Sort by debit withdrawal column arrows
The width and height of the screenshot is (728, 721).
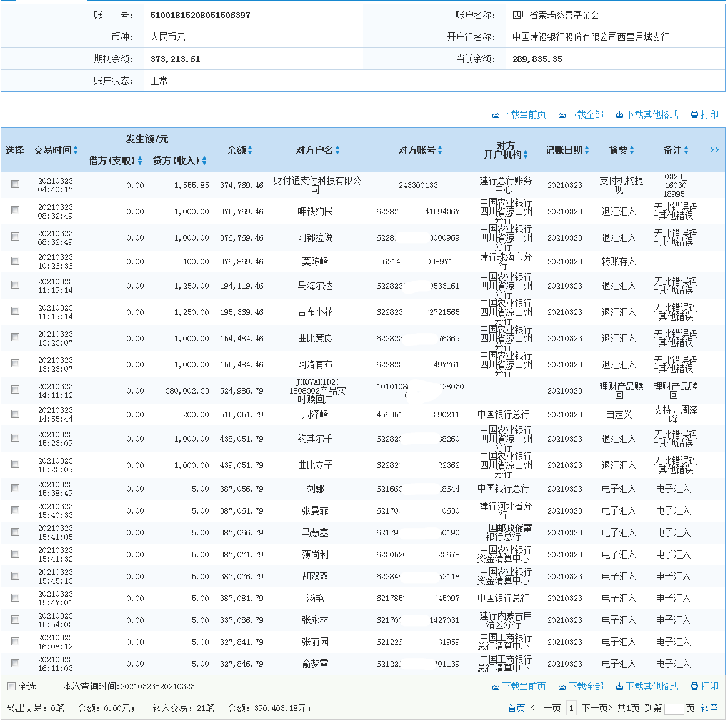[x=140, y=161]
